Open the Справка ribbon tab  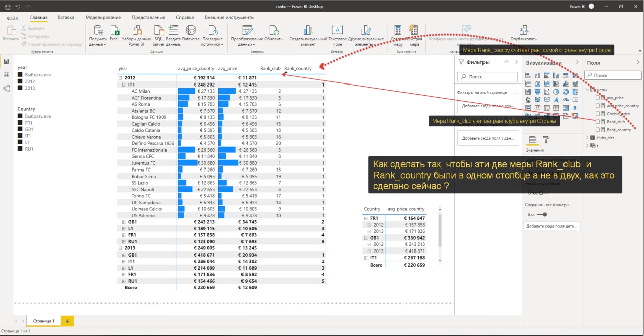coord(185,18)
